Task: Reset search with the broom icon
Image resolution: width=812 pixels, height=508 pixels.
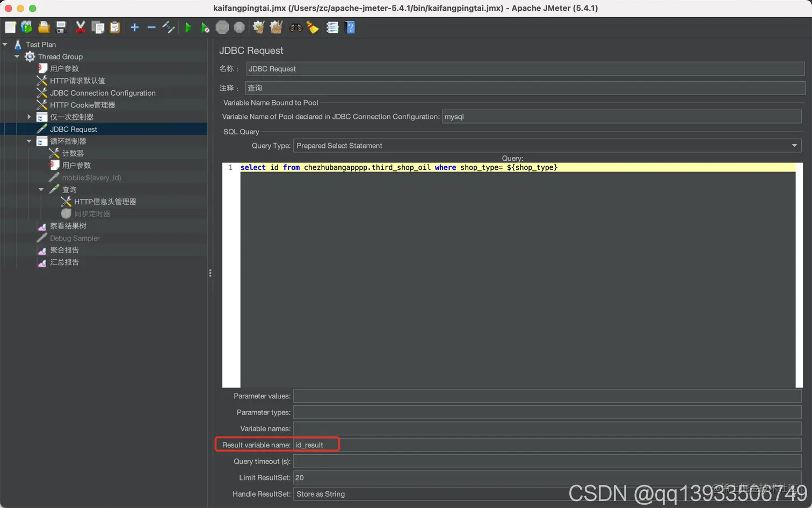Action: pyautogui.click(x=313, y=27)
